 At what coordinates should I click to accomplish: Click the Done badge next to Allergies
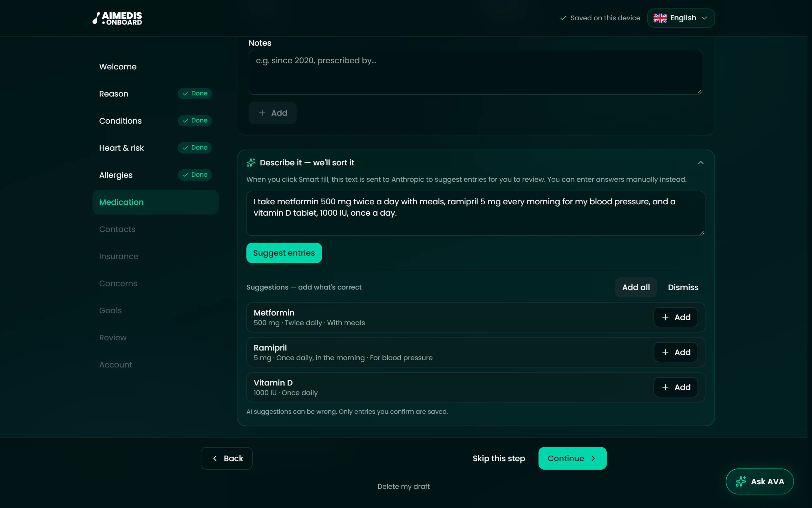[x=195, y=175]
